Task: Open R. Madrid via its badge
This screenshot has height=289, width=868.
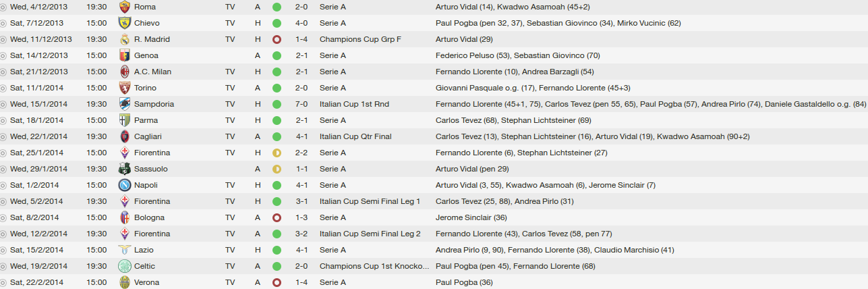Action: pyautogui.click(x=124, y=39)
